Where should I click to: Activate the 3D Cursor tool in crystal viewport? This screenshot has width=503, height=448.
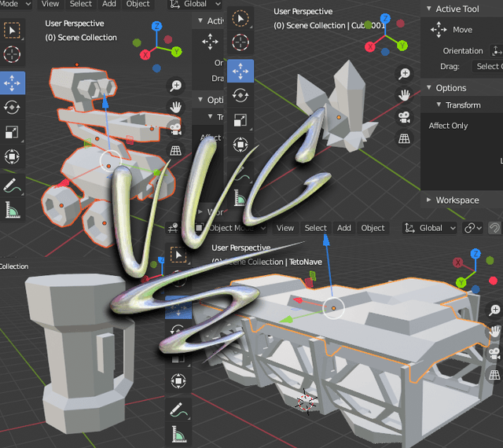[x=240, y=42]
